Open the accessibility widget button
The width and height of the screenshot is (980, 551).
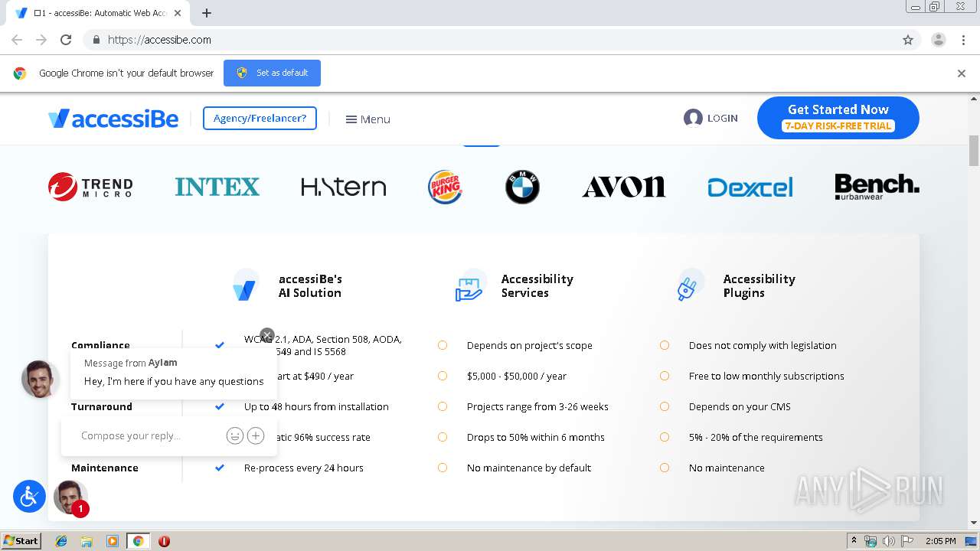pos(29,497)
